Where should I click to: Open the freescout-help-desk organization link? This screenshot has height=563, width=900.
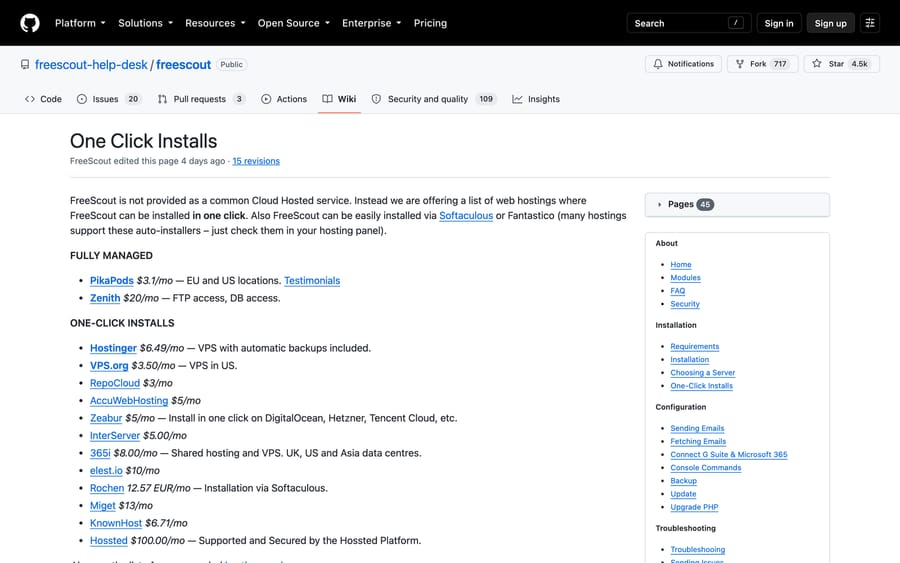click(x=91, y=64)
